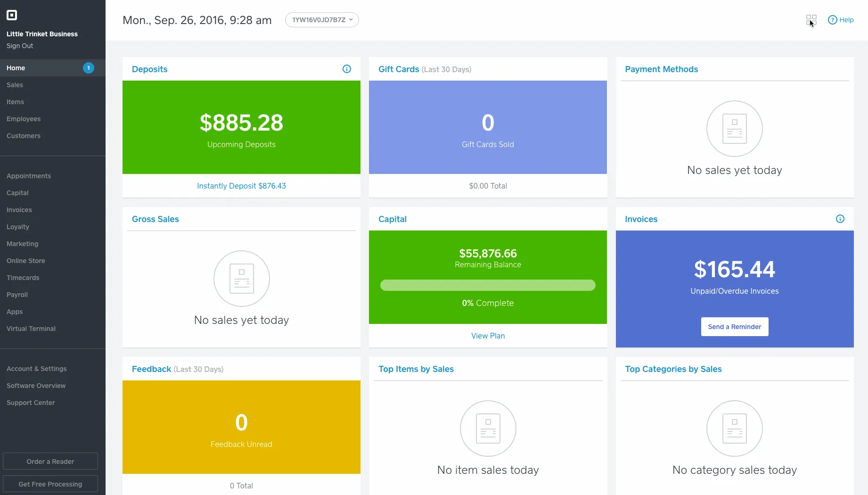The image size is (868, 495).
Task: Open the dashboard grid layout icon
Action: point(811,20)
